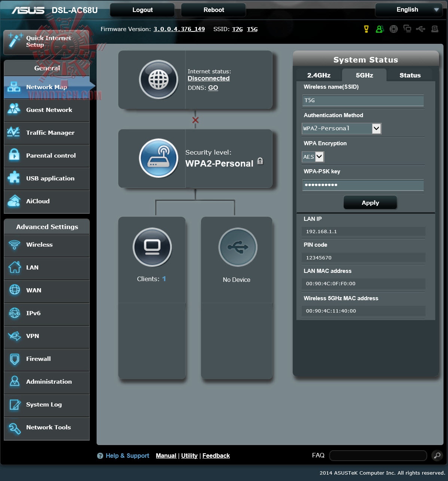
Task: Focus the Wireless name SSID field
Action: point(363,100)
